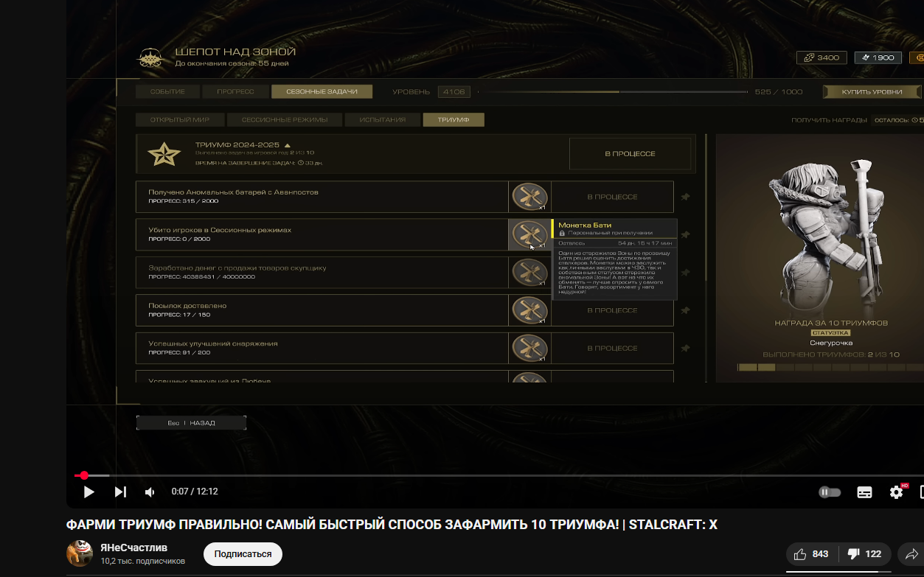Click the СТАТУЭТКА label tag
The width and height of the screenshot is (924, 577).
point(830,333)
